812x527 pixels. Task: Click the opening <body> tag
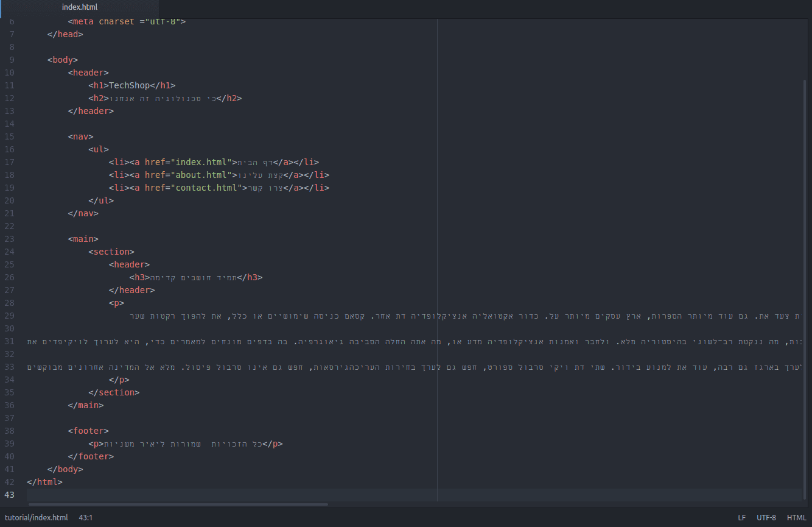click(x=63, y=60)
